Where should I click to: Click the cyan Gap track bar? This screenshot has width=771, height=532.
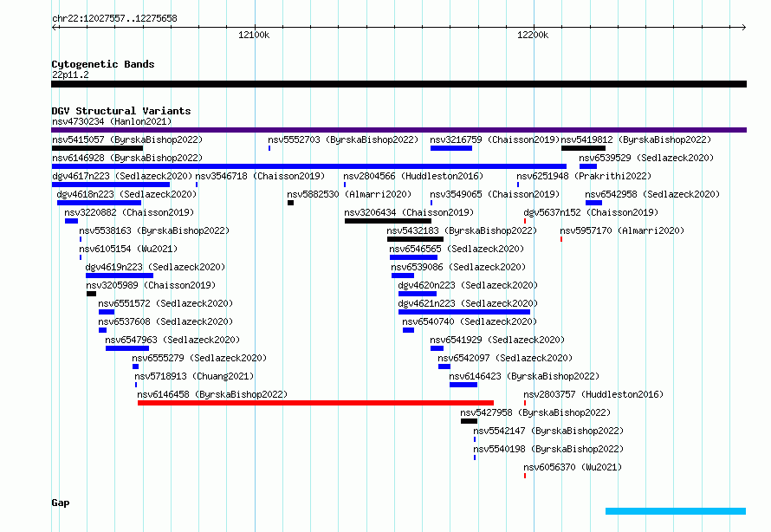(x=676, y=511)
